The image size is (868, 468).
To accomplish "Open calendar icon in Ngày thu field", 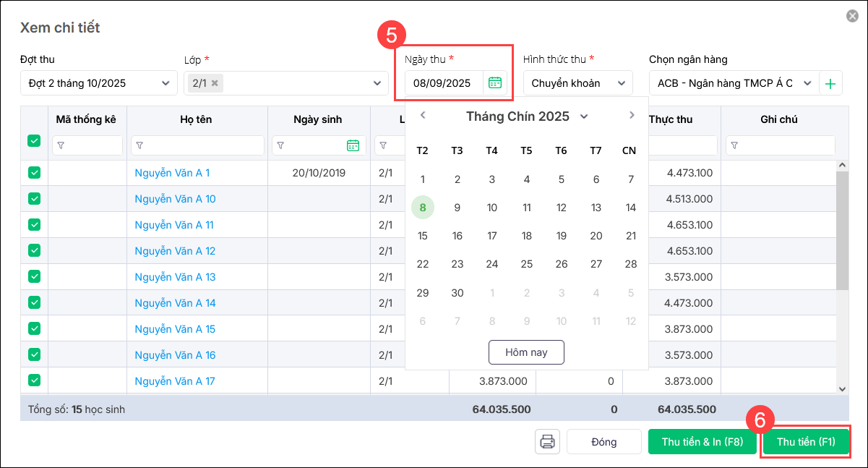I will pos(494,82).
